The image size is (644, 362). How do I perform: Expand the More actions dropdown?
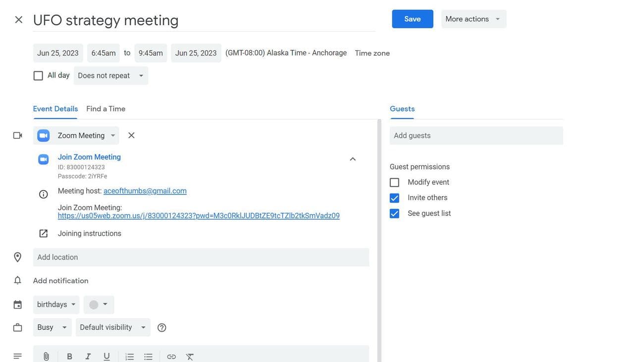[x=473, y=19]
